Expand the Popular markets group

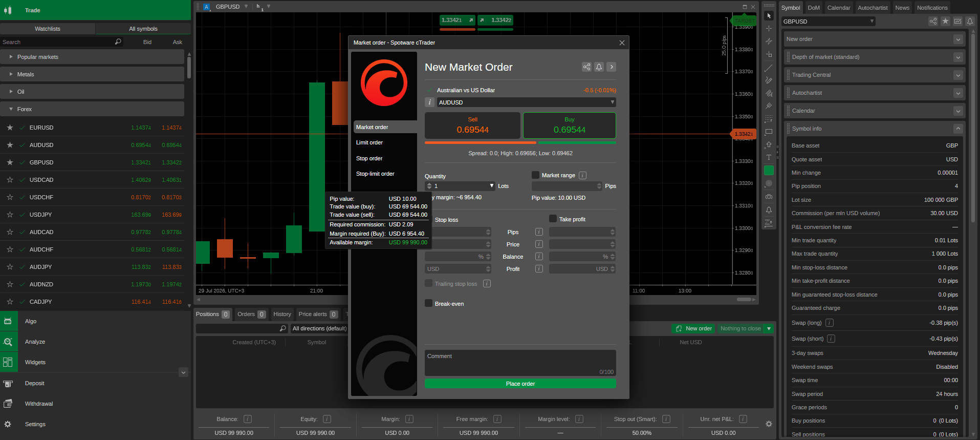pos(92,57)
